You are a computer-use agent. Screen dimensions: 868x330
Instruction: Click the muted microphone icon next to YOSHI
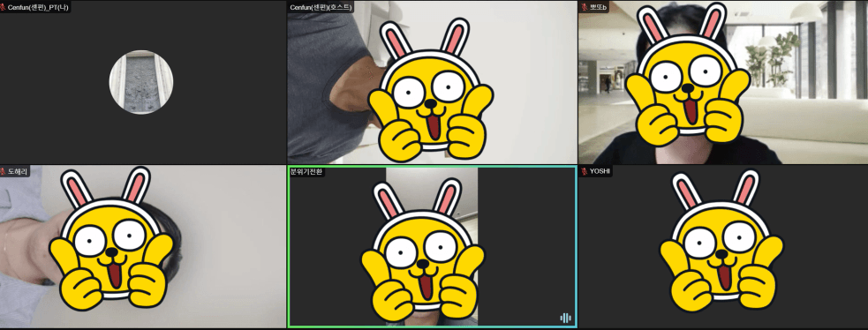(x=584, y=171)
